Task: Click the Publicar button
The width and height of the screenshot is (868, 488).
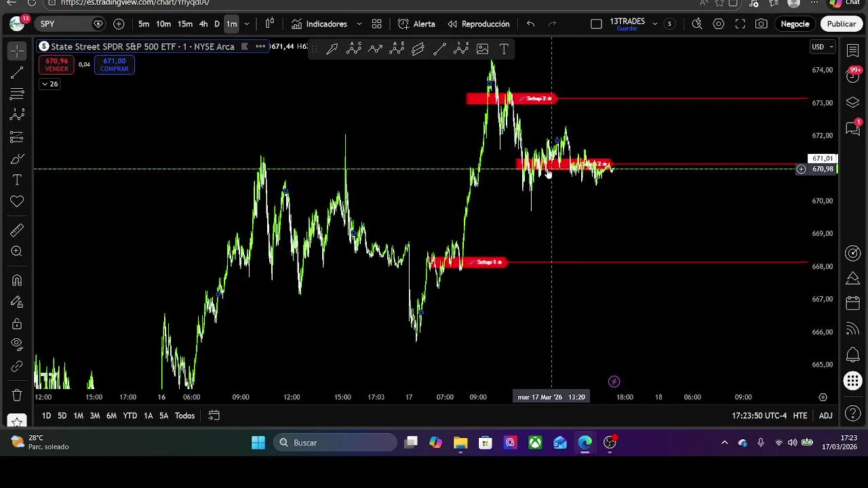Action: point(842,24)
